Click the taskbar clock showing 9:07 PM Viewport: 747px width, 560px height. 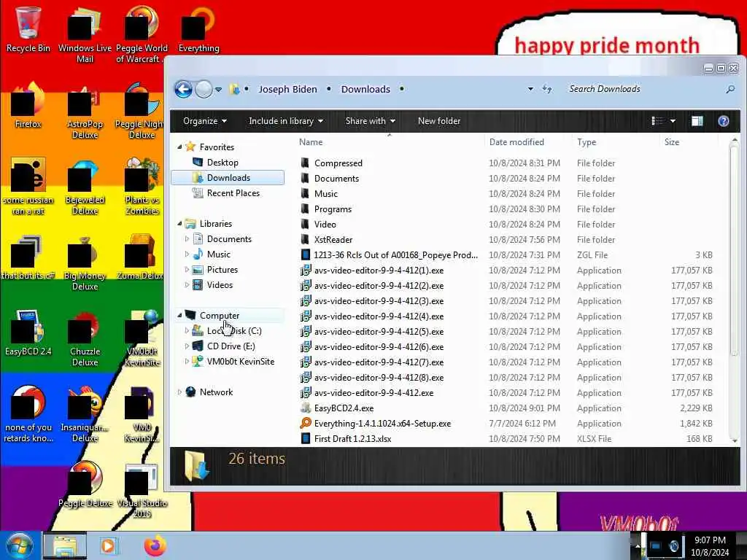tap(710, 546)
